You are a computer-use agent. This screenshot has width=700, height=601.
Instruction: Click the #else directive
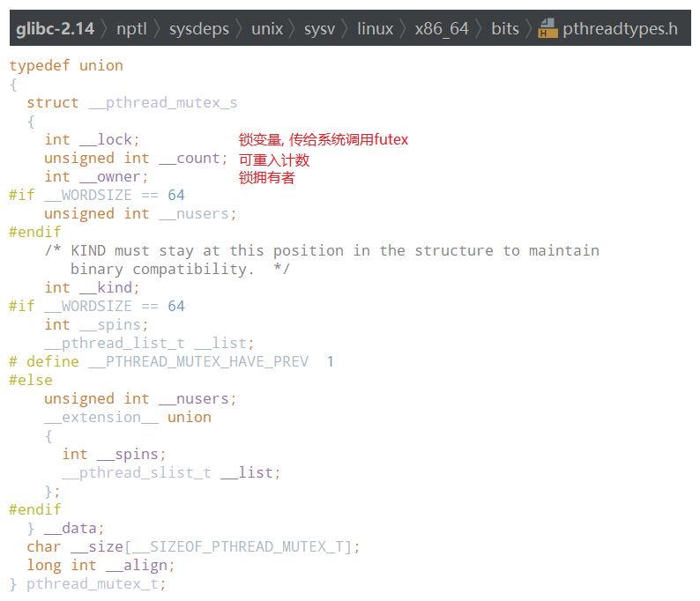point(31,380)
